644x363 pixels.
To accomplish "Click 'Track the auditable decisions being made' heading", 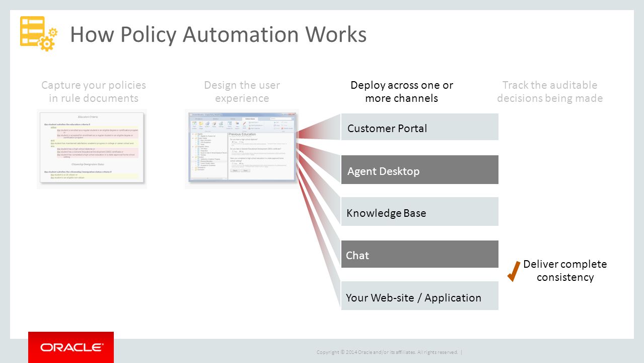I will click(x=550, y=91).
